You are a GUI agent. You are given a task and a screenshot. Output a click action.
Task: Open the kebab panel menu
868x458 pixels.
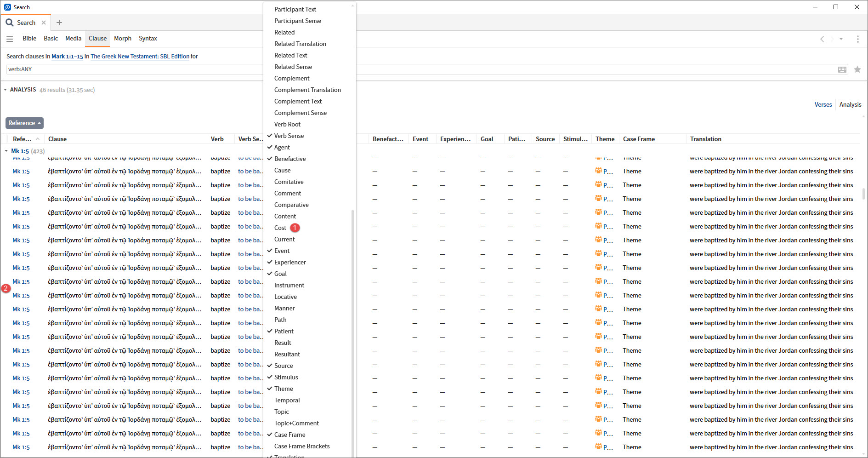(857, 39)
